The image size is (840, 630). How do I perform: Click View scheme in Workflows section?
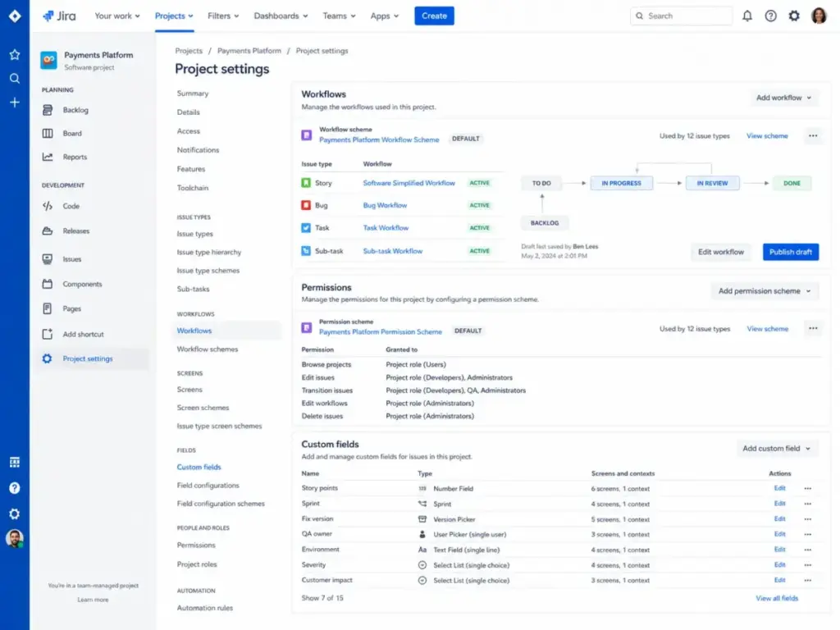[x=767, y=136]
